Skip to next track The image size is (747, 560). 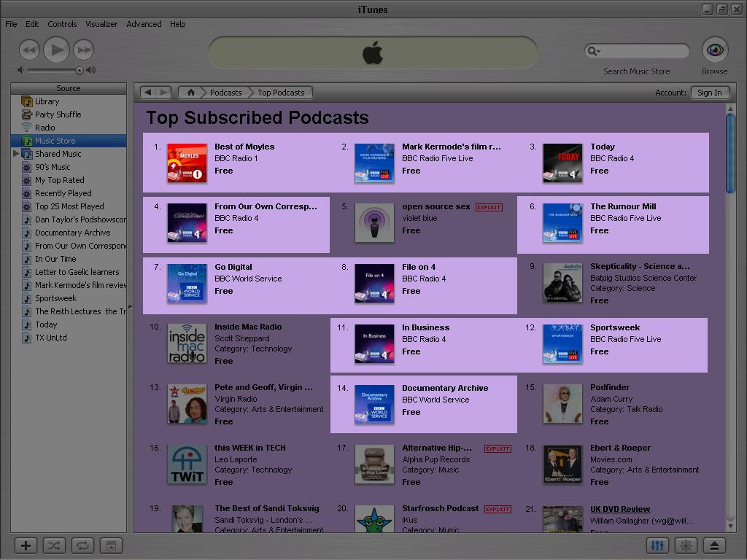pyautogui.click(x=84, y=50)
